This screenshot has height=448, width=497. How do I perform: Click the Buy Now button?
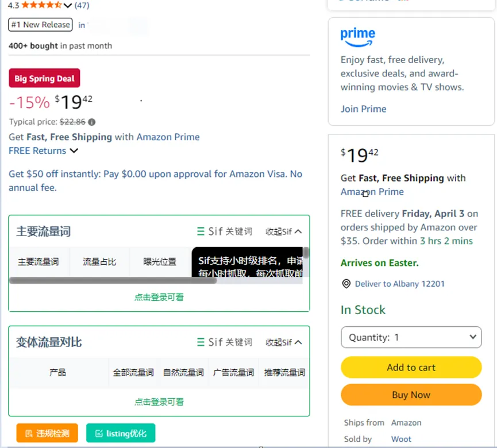point(411,395)
